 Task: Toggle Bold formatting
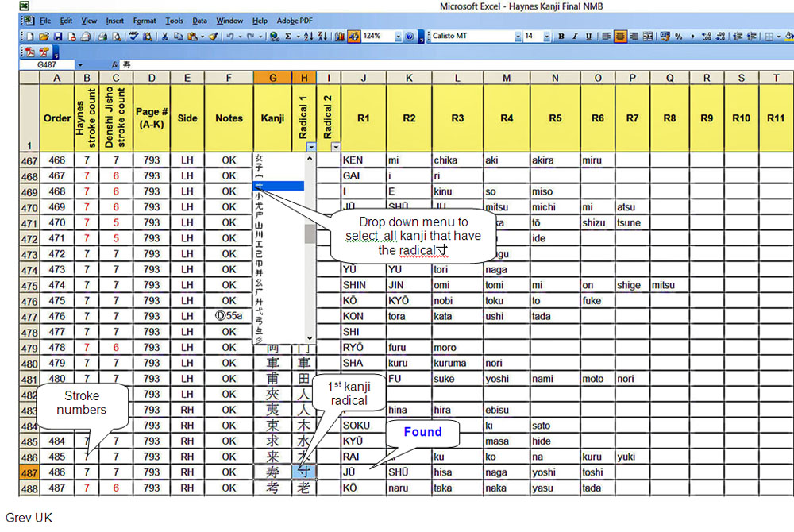(x=561, y=37)
